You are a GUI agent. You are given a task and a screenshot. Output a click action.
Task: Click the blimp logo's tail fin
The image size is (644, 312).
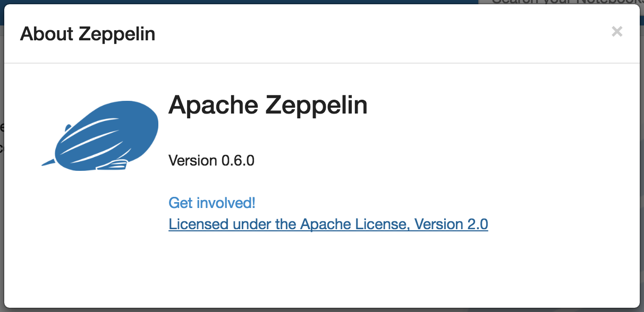[48, 163]
